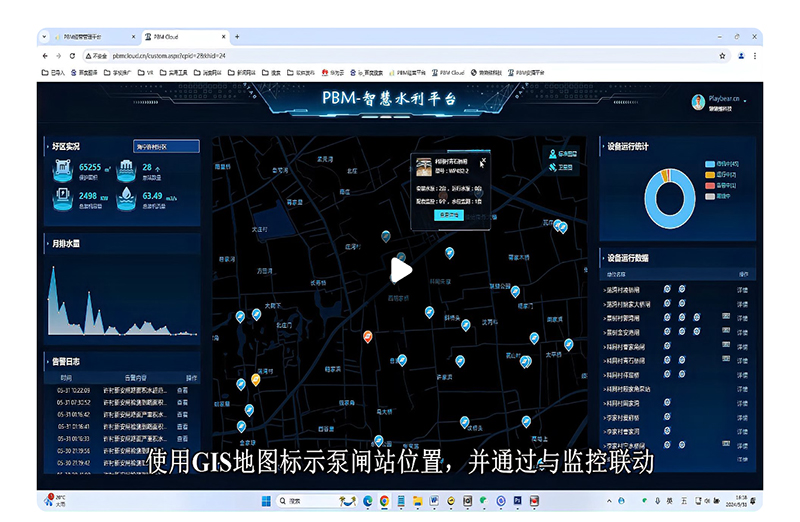The image size is (800, 522).
Task: View the alarm log entry from 05-31 01:16:33
Action: pos(182,439)
